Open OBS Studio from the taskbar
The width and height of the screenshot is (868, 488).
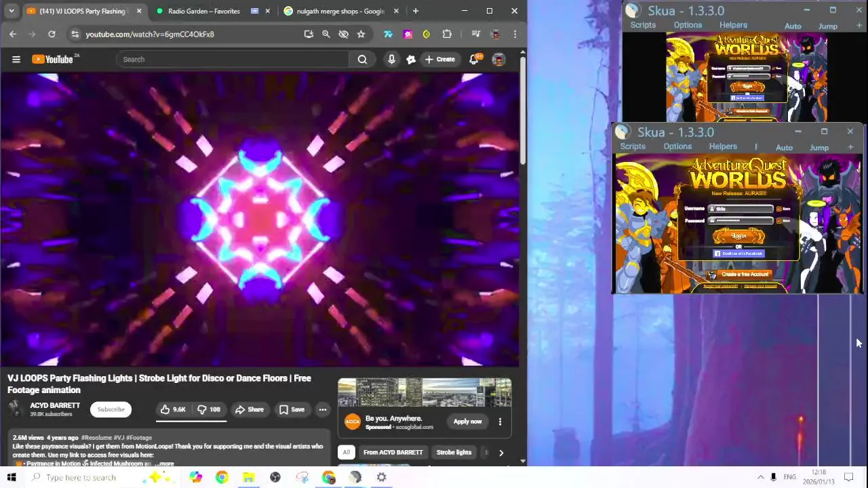tap(275, 477)
